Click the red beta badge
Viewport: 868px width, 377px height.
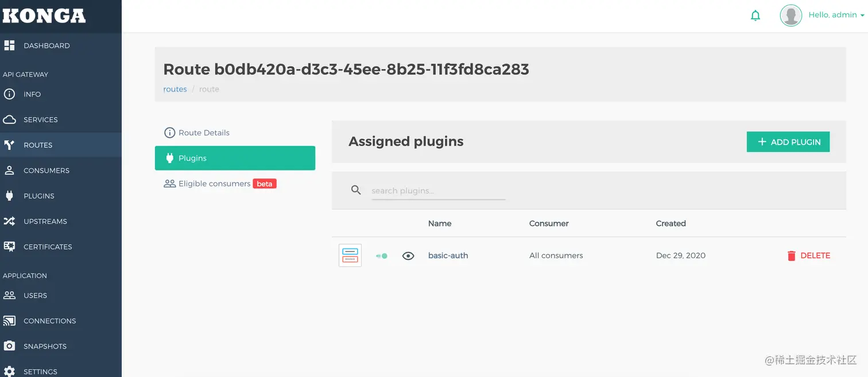tap(265, 184)
